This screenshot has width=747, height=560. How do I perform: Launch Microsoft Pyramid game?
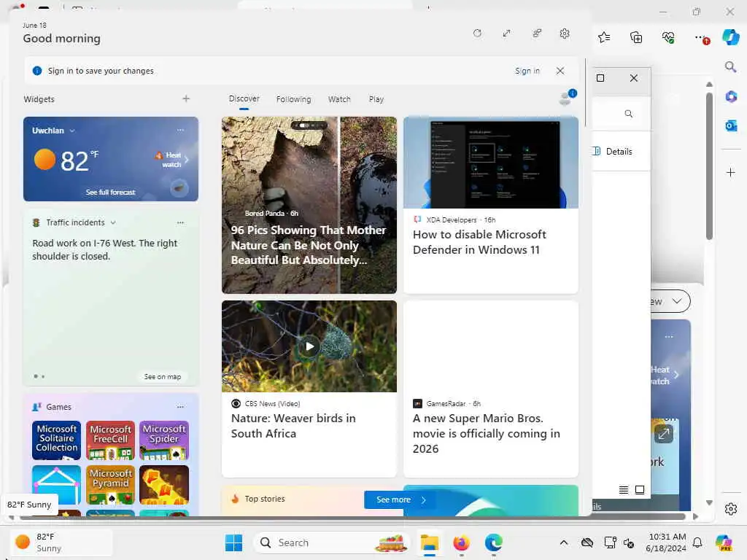point(111,485)
